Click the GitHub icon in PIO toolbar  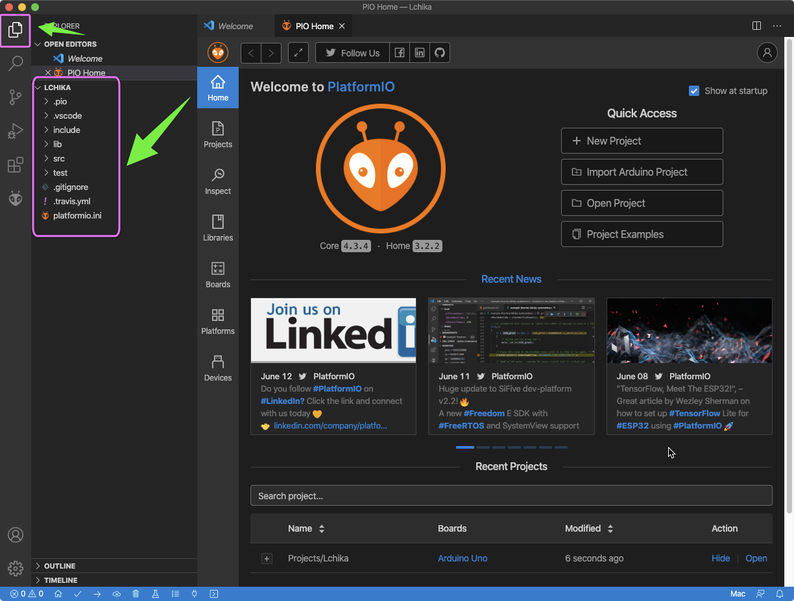point(438,53)
